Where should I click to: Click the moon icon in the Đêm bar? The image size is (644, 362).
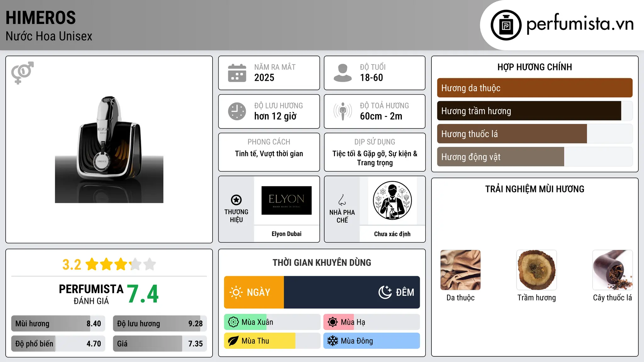(385, 292)
